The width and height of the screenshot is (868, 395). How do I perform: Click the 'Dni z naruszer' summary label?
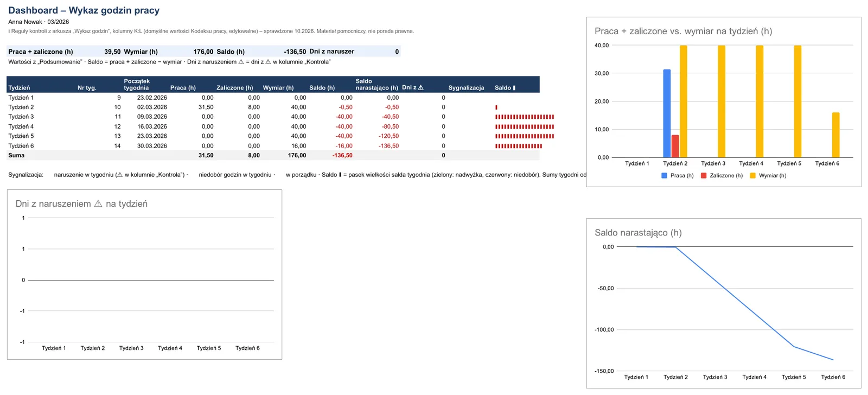tap(331, 52)
